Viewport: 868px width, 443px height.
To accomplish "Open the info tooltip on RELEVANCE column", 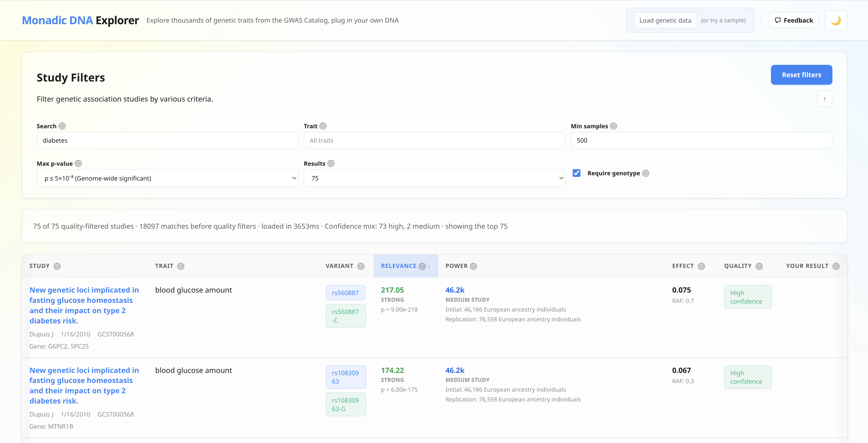I will [422, 266].
